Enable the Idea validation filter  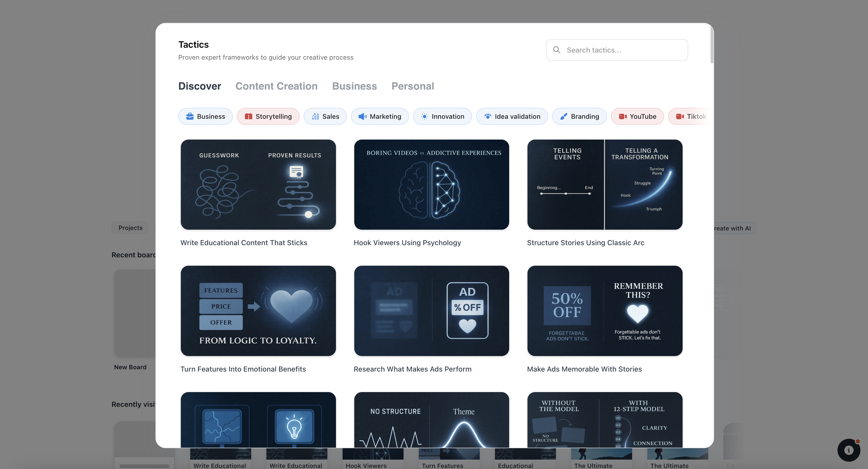click(512, 116)
